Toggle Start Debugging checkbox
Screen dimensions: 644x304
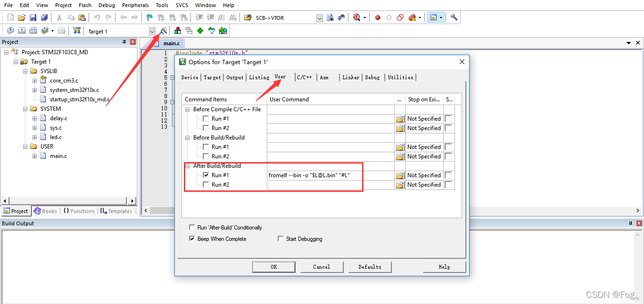click(281, 239)
